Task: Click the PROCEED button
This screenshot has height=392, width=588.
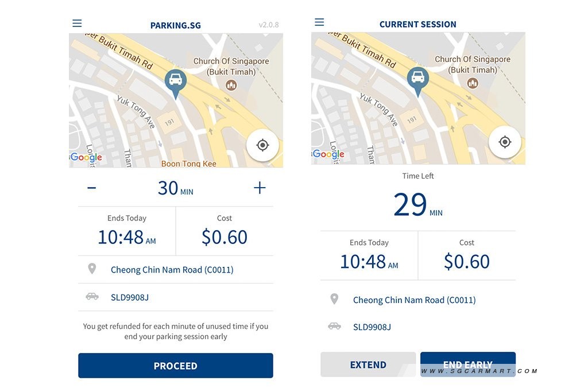Action: tap(176, 366)
